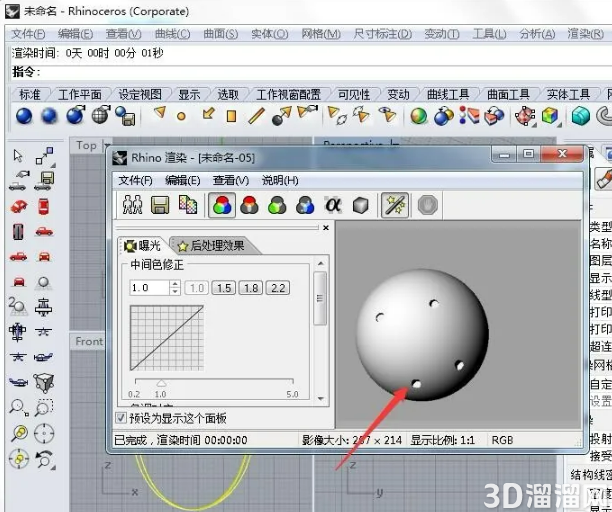Click the crosshair target zoom icon

coord(44,433)
